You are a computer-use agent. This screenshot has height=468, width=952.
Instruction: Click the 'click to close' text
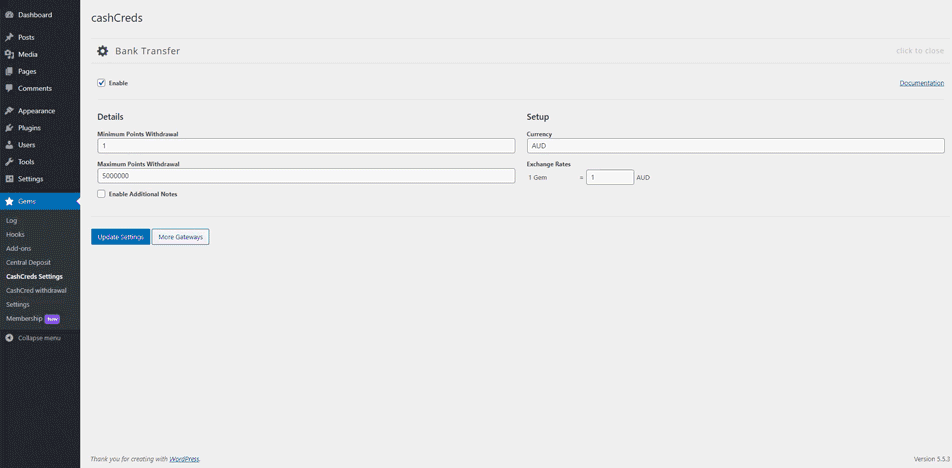pos(920,51)
